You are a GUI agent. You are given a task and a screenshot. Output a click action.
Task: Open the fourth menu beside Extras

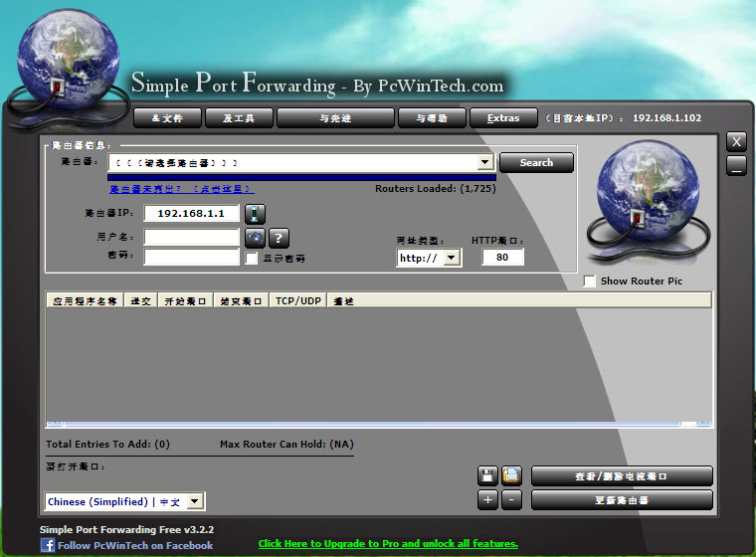(432, 118)
